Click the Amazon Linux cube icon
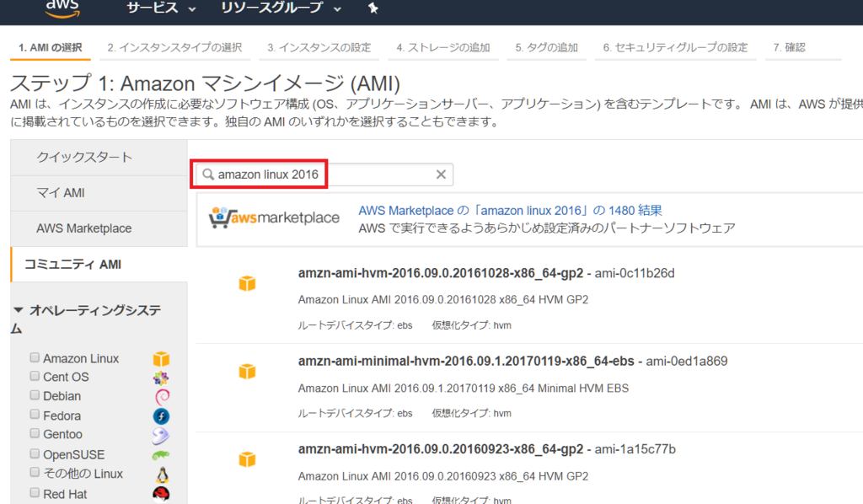Viewport: 863px width, 504px height. click(161, 359)
